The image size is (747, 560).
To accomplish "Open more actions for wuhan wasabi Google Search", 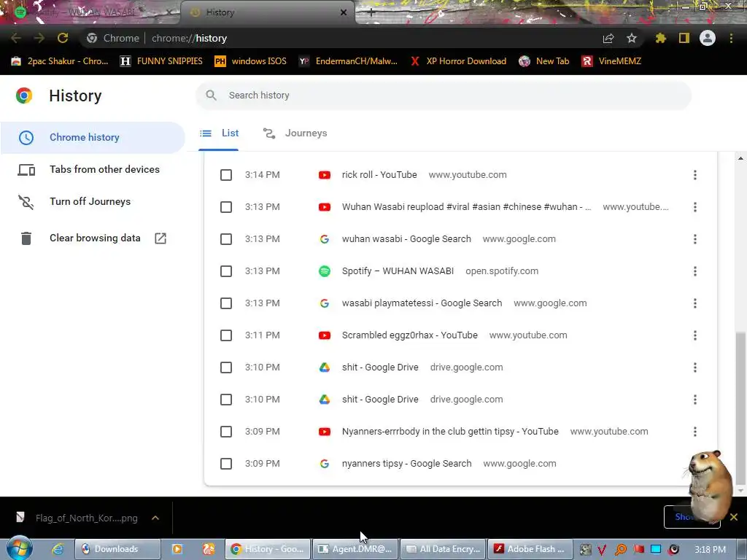I will 695,239.
